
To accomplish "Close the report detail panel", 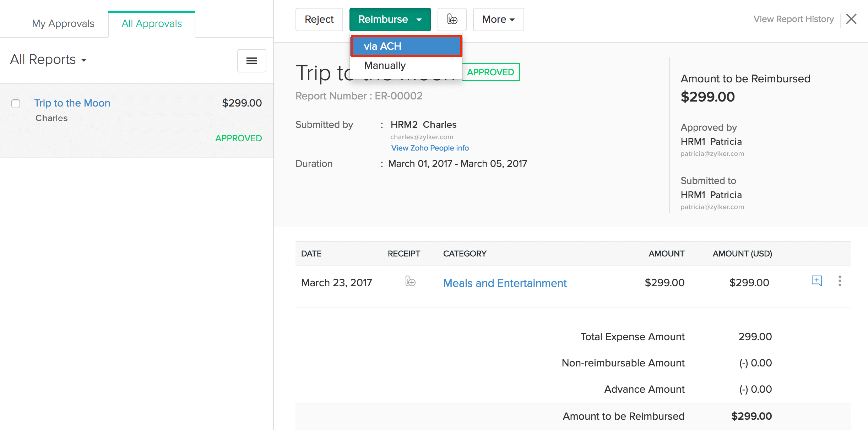I will [x=851, y=19].
